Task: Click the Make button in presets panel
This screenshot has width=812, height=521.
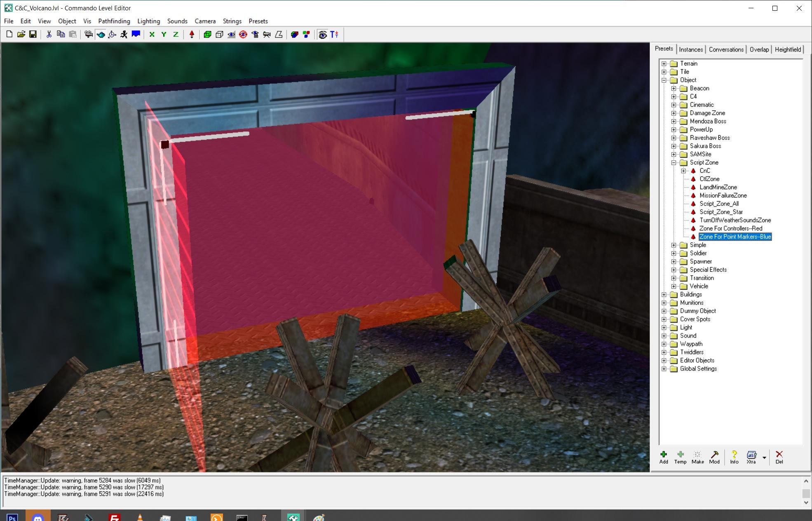Action: point(697,457)
